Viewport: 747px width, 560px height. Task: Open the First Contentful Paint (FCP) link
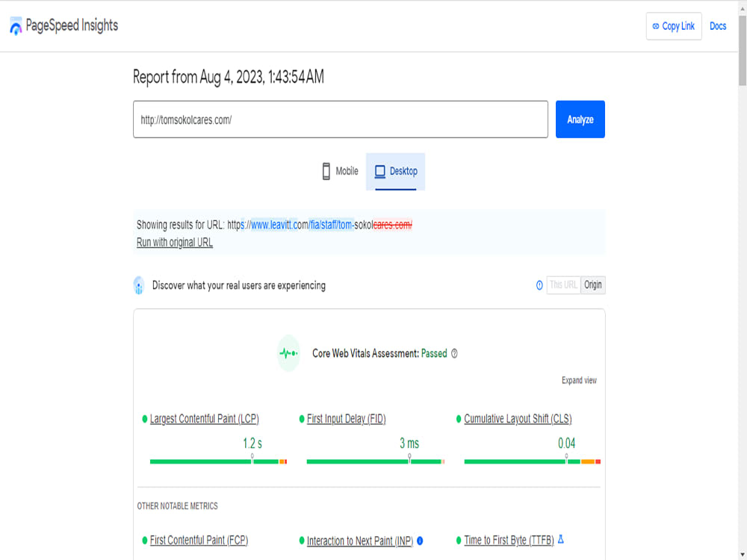pos(199,541)
